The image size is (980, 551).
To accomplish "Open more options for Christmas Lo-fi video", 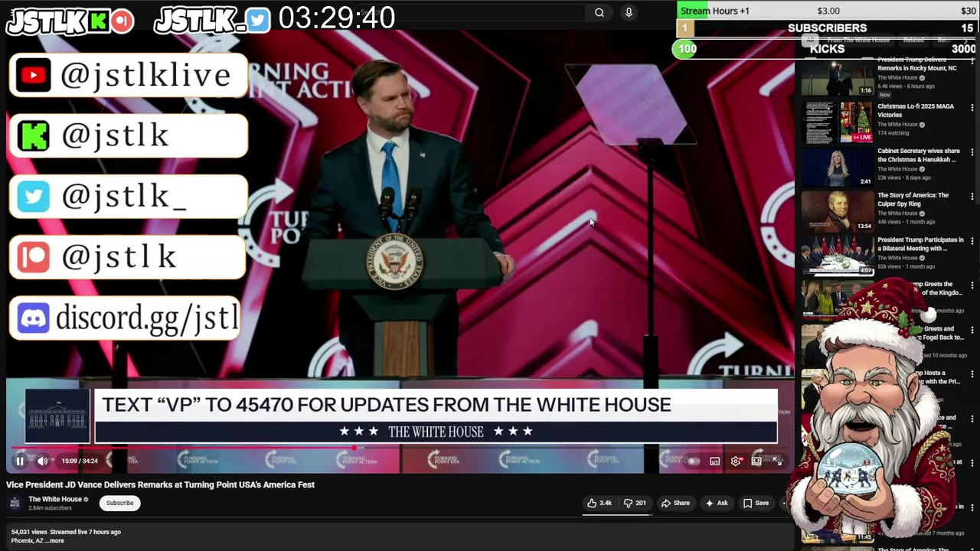I will coord(973,109).
